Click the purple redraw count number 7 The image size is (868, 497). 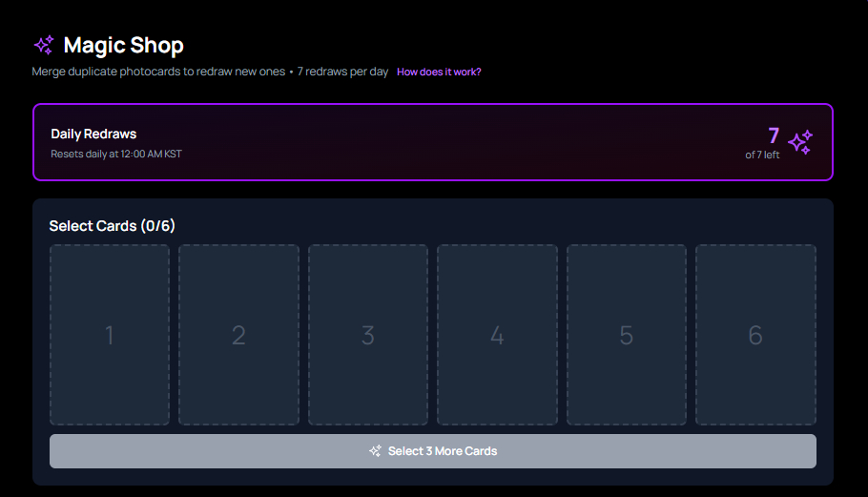click(x=774, y=135)
